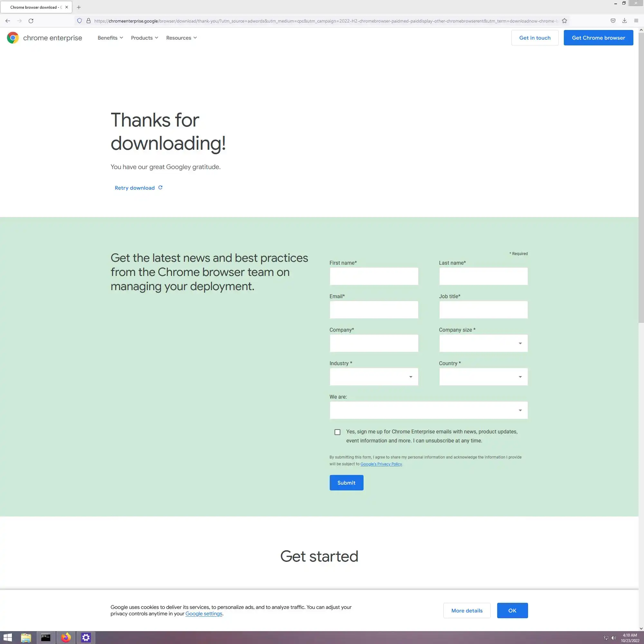The height and width of the screenshot is (644, 644).
Task: Click the Save to Pocket icon
Action: [x=613, y=21]
